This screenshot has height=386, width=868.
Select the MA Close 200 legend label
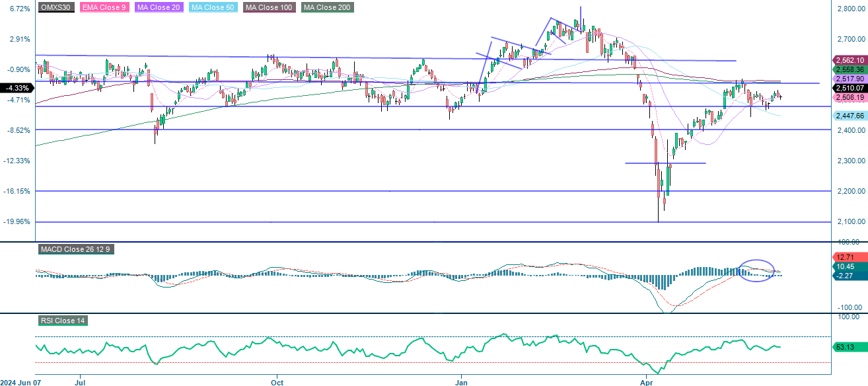pyautogui.click(x=327, y=7)
